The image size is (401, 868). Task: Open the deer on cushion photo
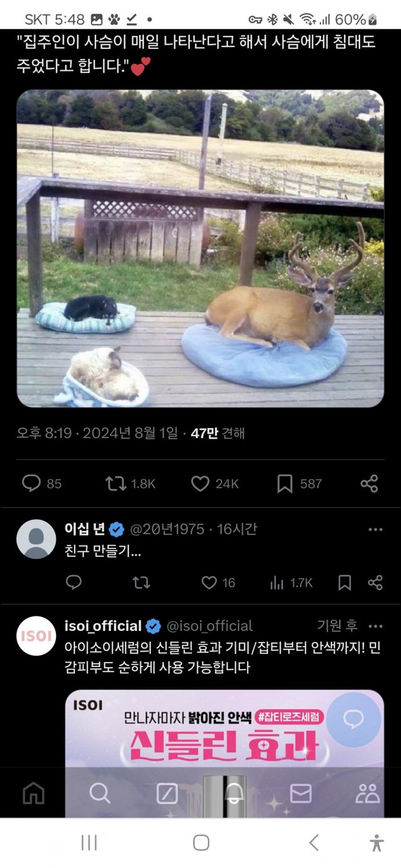(200, 248)
